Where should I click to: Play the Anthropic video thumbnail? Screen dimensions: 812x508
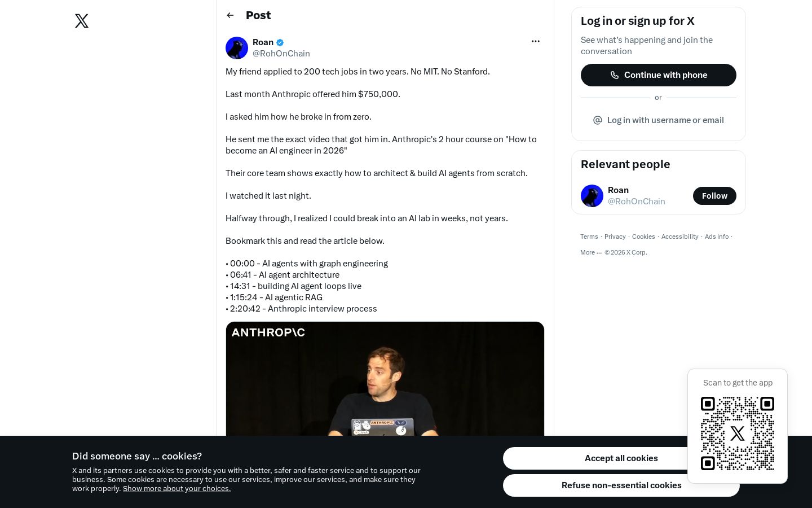click(x=385, y=379)
